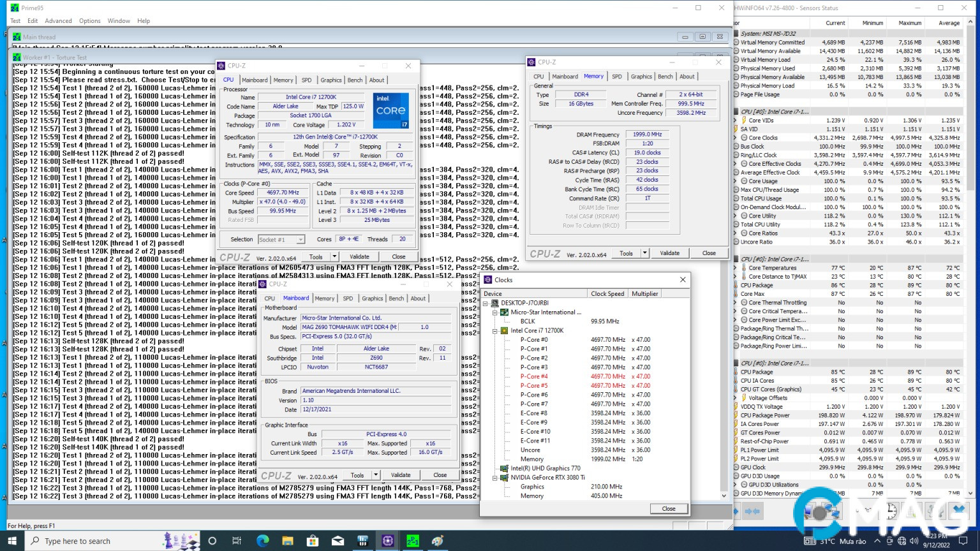This screenshot has height=551, width=980.
Task: Open the Advanced menu in Prime95
Action: [x=58, y=20]
